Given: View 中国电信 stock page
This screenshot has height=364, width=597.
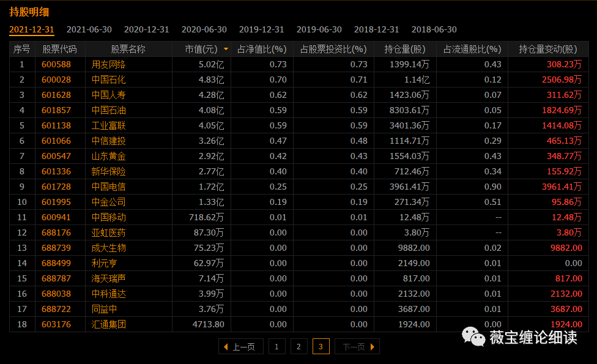Looking at the screenshot, I should [108, 187].
